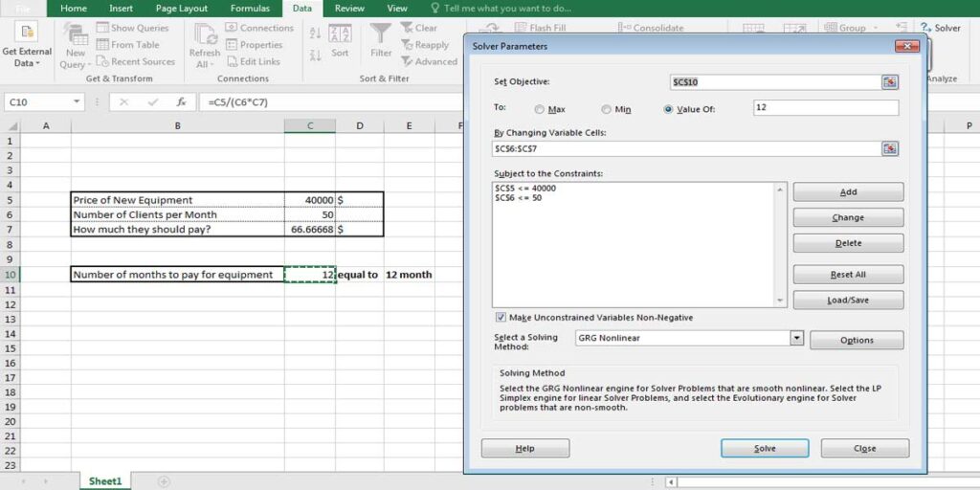Click From Table
980x490 pixels.
pyautogui.click(x=128, y=44)
